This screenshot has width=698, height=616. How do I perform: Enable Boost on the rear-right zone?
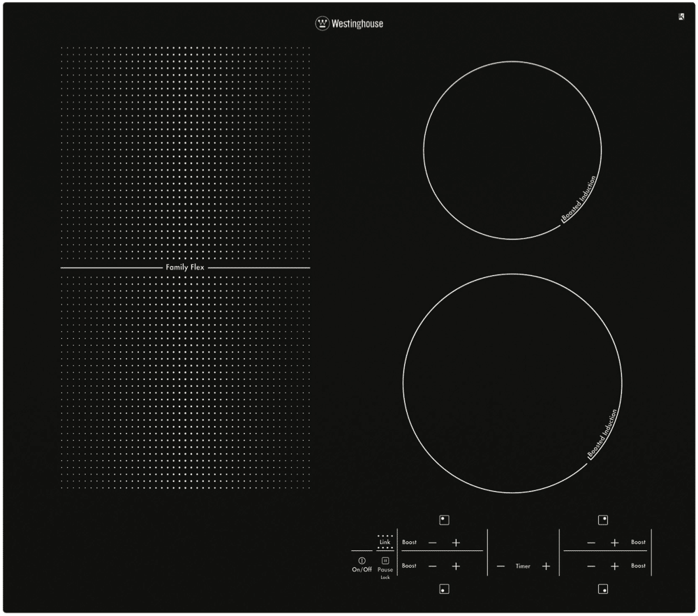(x=638, y=543)
